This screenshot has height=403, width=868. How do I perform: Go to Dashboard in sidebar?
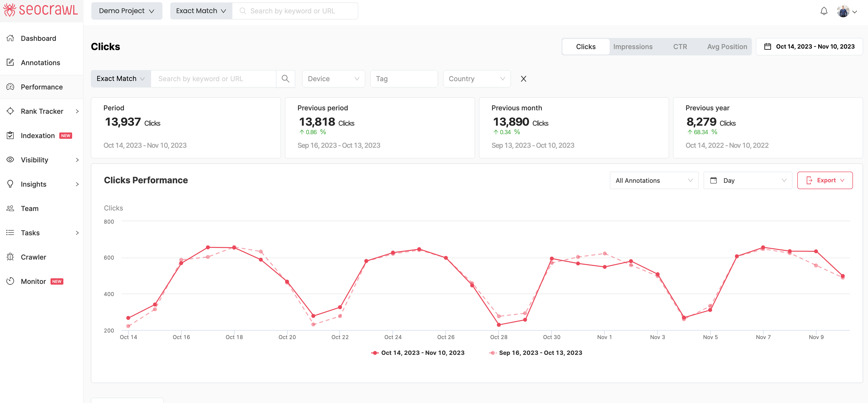click(x=42, y=38)
